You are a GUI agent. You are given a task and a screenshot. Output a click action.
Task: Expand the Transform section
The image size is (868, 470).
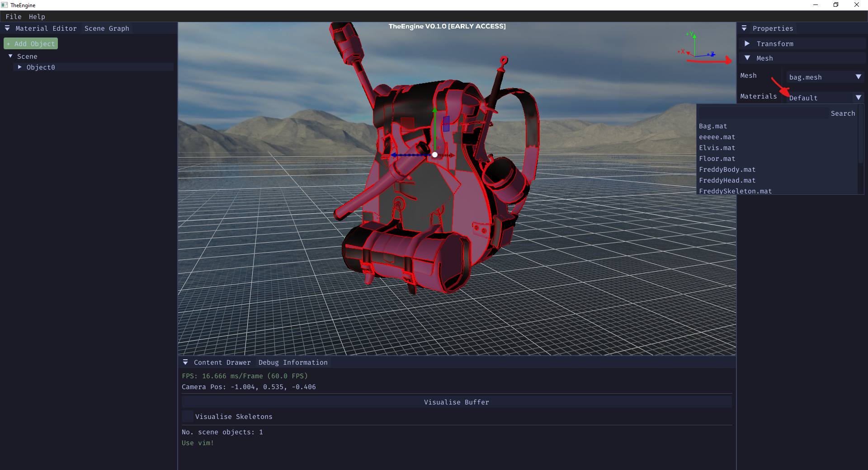tap(747, 43)
